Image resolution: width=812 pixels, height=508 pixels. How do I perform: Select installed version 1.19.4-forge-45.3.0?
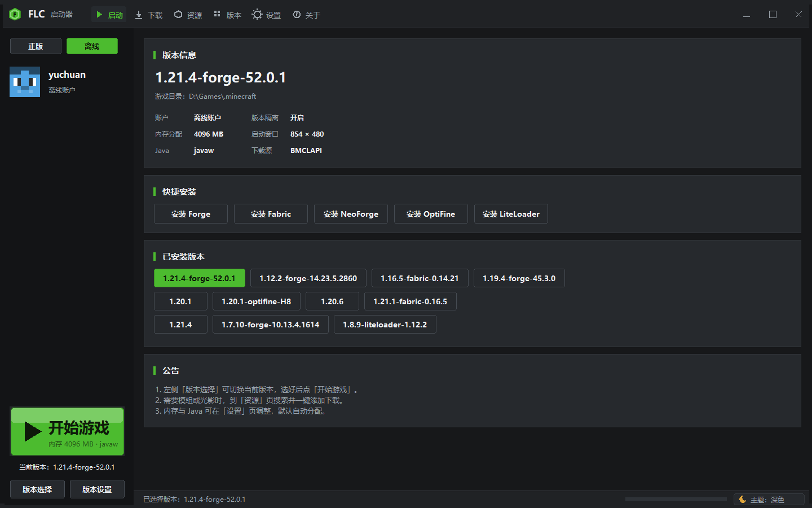pos(519,278)
